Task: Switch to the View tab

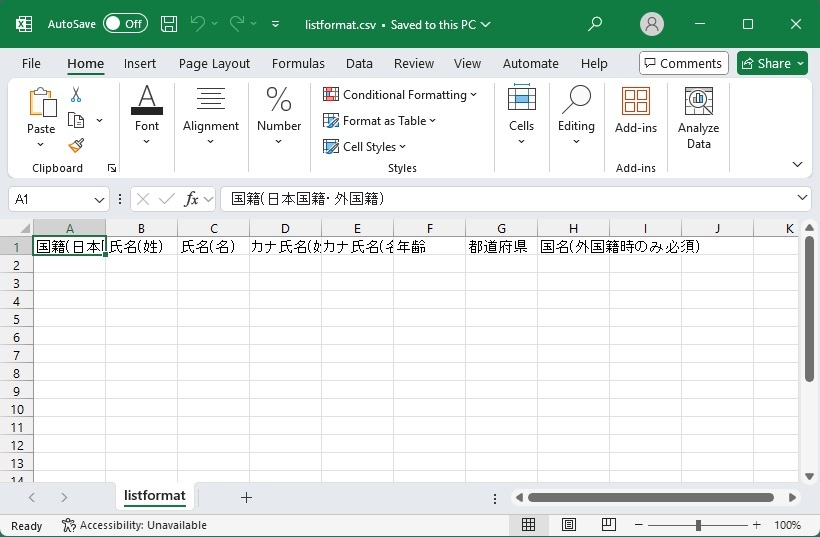Action: coord(467,64)
